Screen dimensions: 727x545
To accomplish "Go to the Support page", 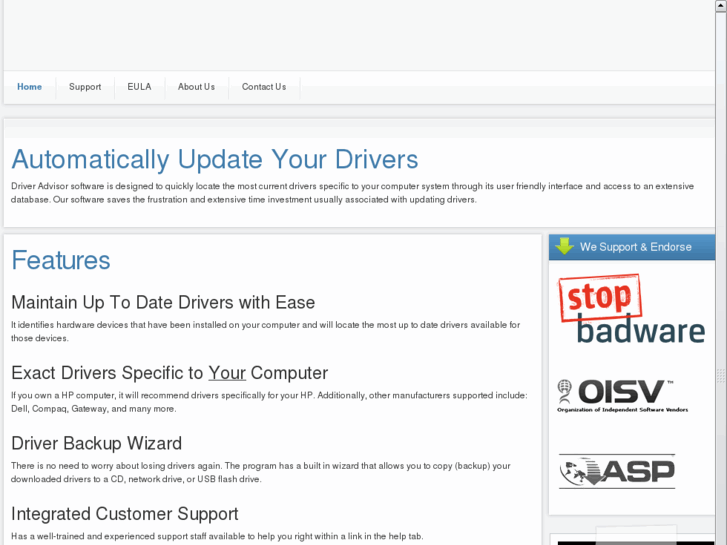I will coord(85,87).
